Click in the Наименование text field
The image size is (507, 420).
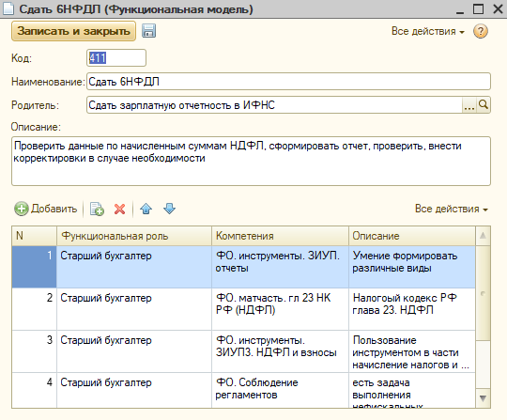pyautogui.click(x=288, y=82)
